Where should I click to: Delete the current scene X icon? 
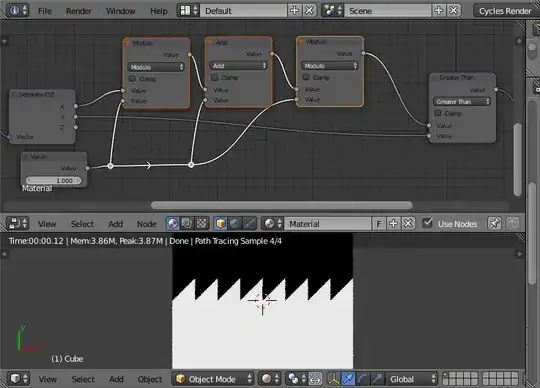tap(454, 11)
